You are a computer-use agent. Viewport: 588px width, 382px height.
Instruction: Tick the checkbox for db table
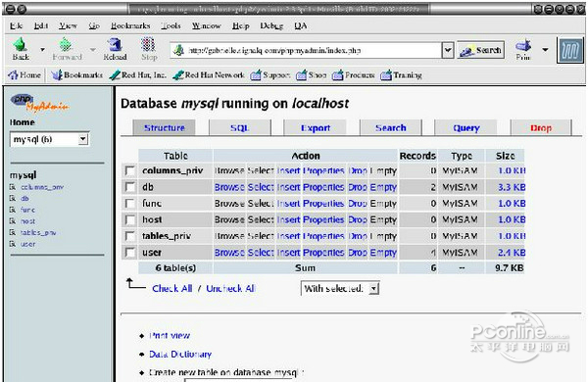pyautogui.click(x=129, y=187)
